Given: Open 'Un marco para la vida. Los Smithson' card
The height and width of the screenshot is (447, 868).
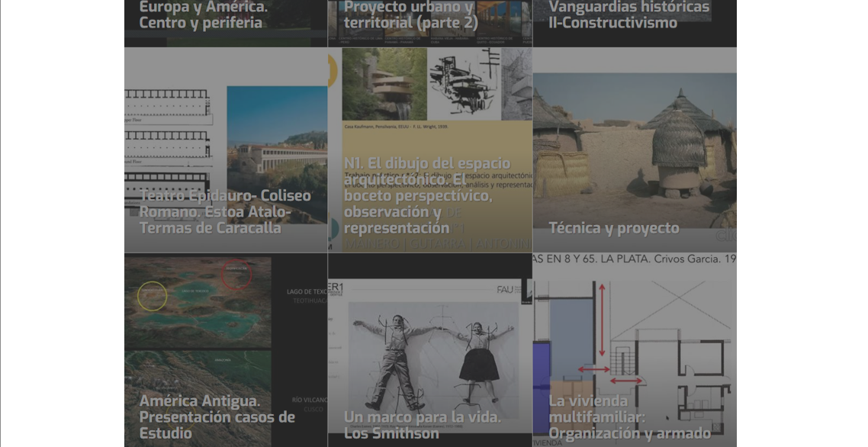Looking at the screenshot, I should [430, 350].
